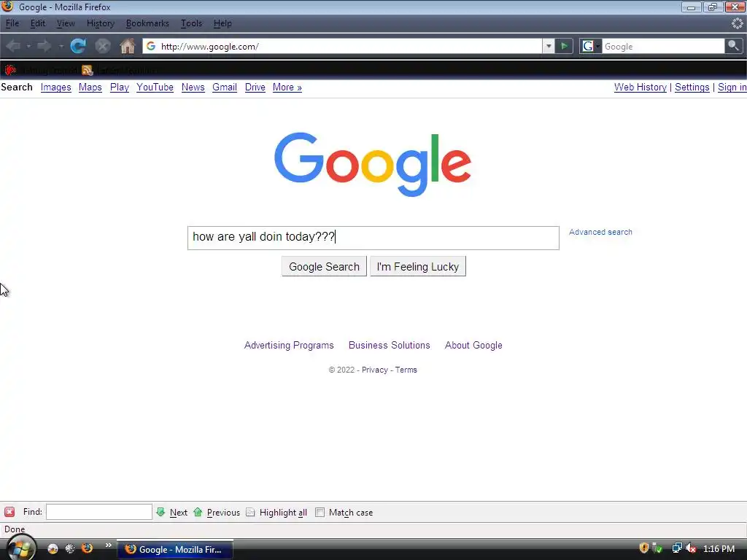
Task: Click the Google Search button
Action: [x=324, y=266]
